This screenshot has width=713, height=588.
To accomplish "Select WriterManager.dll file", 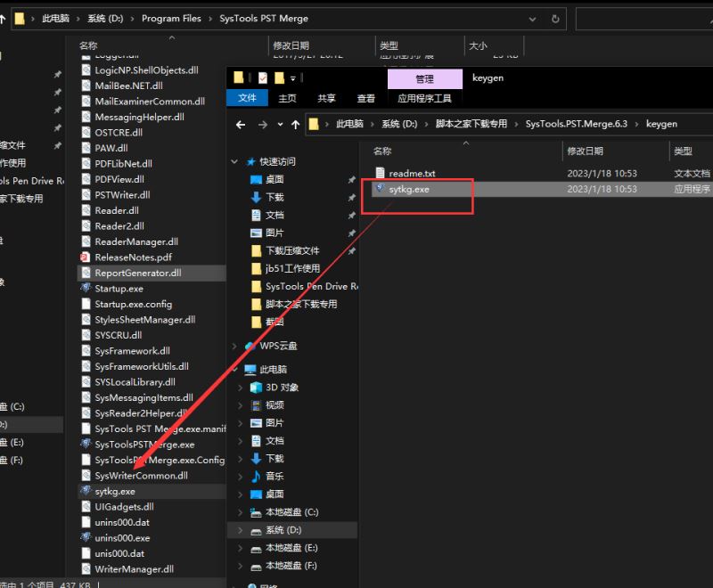I will [135, 569].
